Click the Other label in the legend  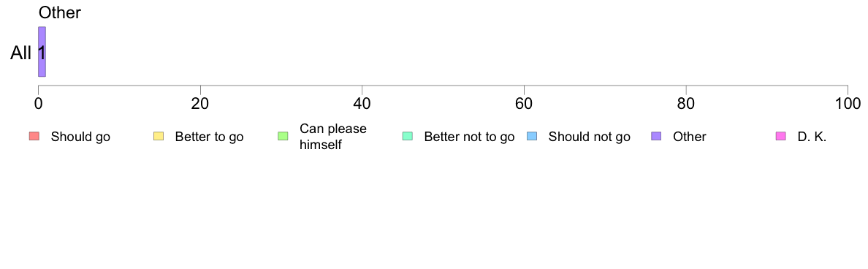(689, 137)
